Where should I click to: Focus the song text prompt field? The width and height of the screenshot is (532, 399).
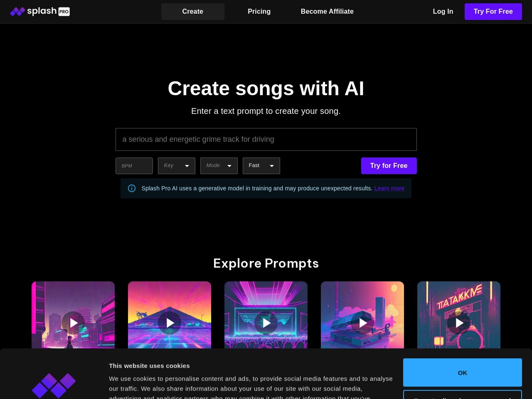click(x=266, y=140)
